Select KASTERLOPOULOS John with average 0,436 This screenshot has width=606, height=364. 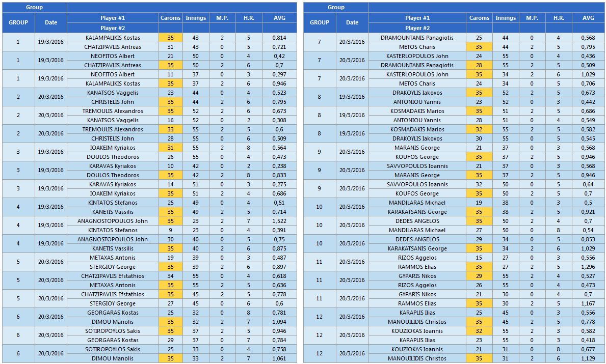[417, 56]
